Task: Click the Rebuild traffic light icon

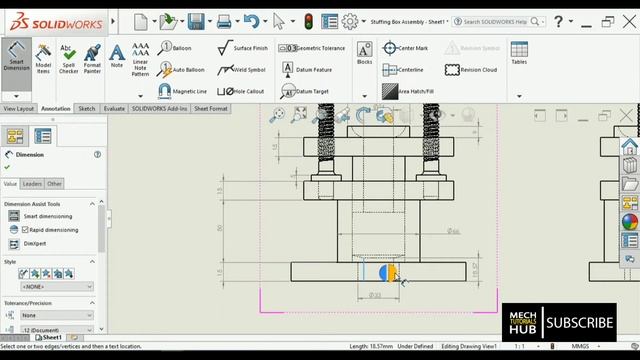Action: point(309,22)
